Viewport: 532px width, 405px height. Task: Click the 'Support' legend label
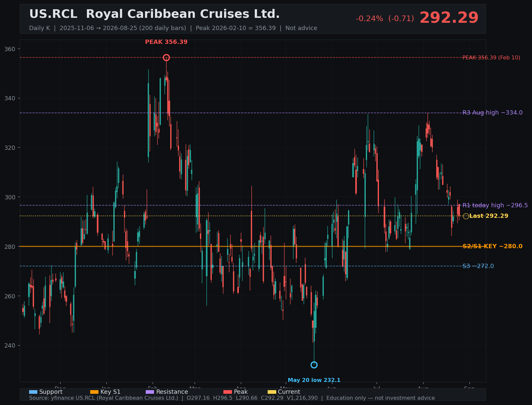tap(51, 392)
